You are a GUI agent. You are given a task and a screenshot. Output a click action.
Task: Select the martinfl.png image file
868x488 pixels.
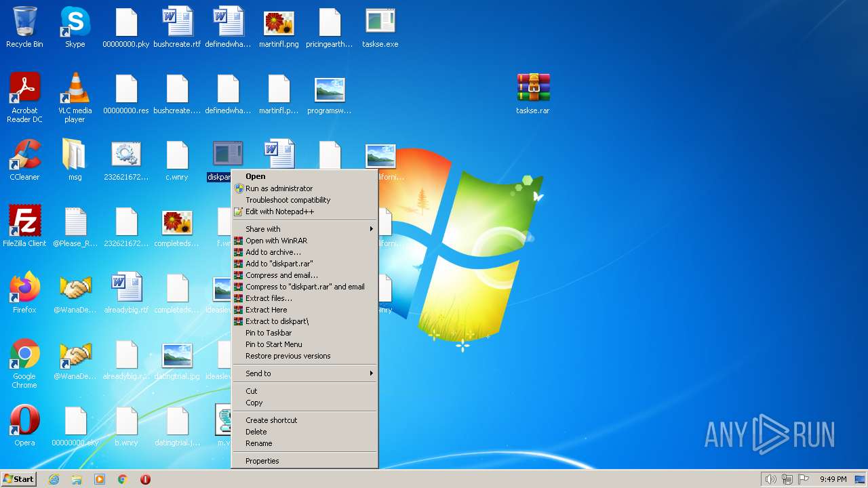[279, 27]
